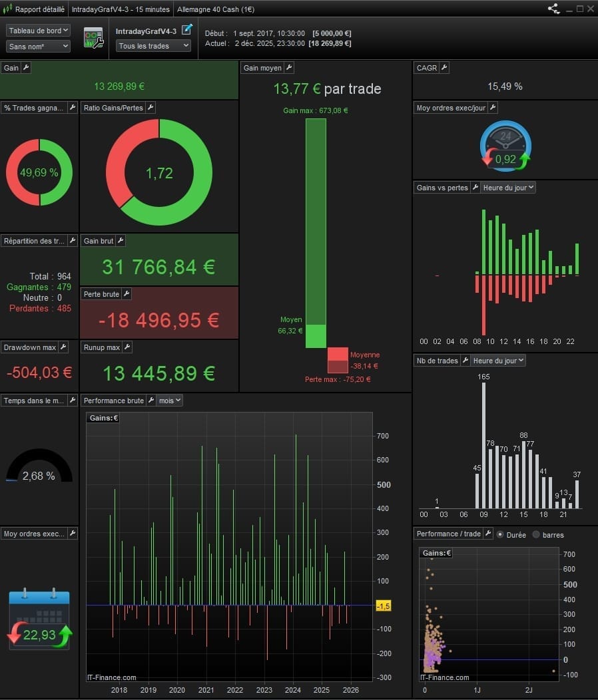
Task: Click the share icon in the title bar
Action: (553, 9)
